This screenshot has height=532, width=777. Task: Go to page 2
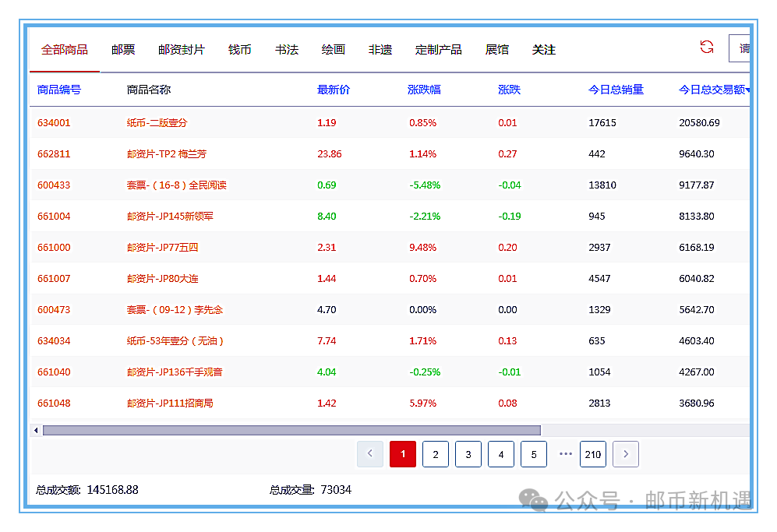pos(436,454)
